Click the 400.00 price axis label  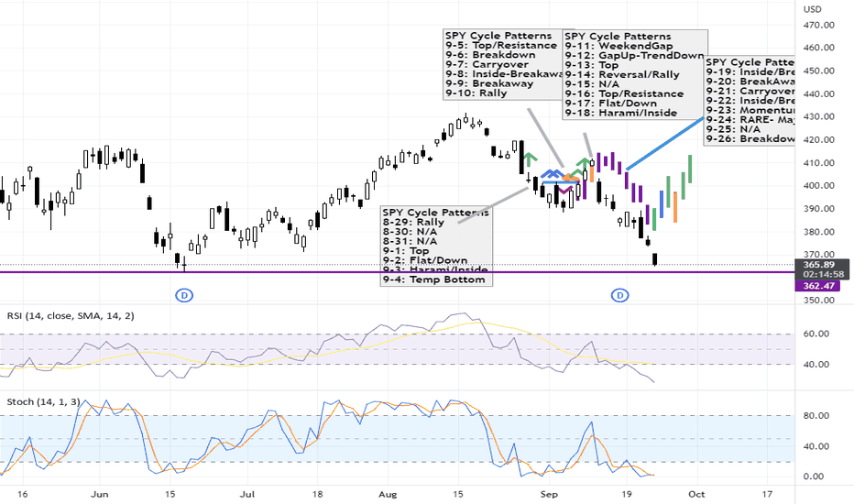coord(818,186)
